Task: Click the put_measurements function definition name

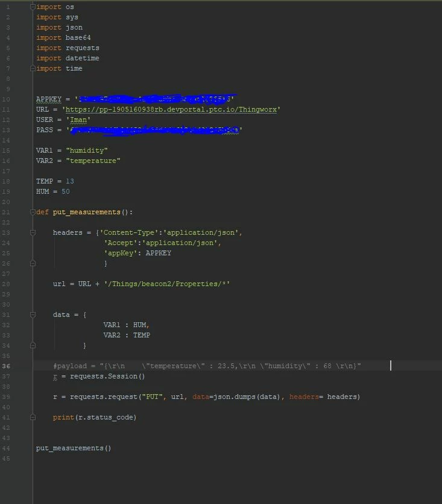Action: pos(87,212)
